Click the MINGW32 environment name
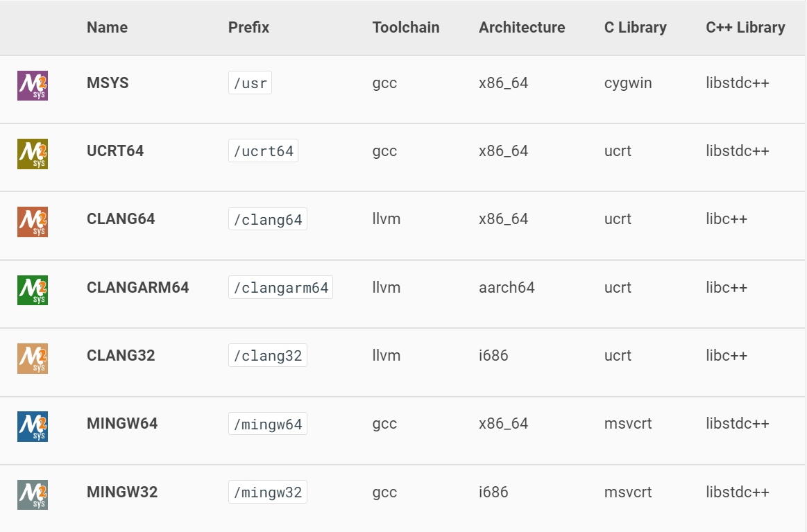Image resolution: width=807 pixels, height=532 pixels. [122, 492]
